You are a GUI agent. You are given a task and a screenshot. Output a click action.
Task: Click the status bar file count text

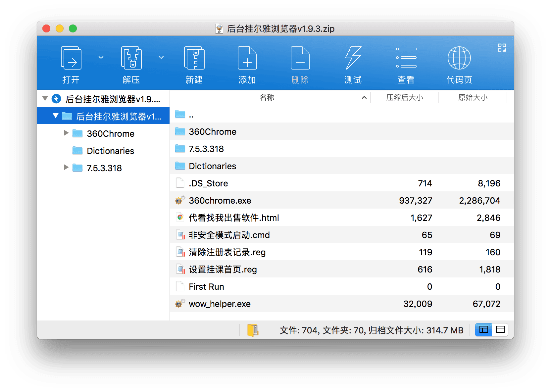tap(372, 330)
